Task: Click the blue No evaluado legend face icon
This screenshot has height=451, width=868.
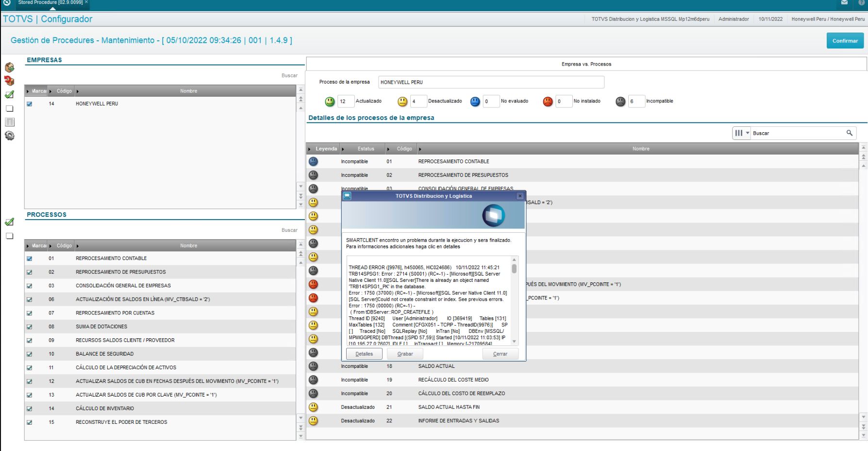Action: tap(475, 101)
